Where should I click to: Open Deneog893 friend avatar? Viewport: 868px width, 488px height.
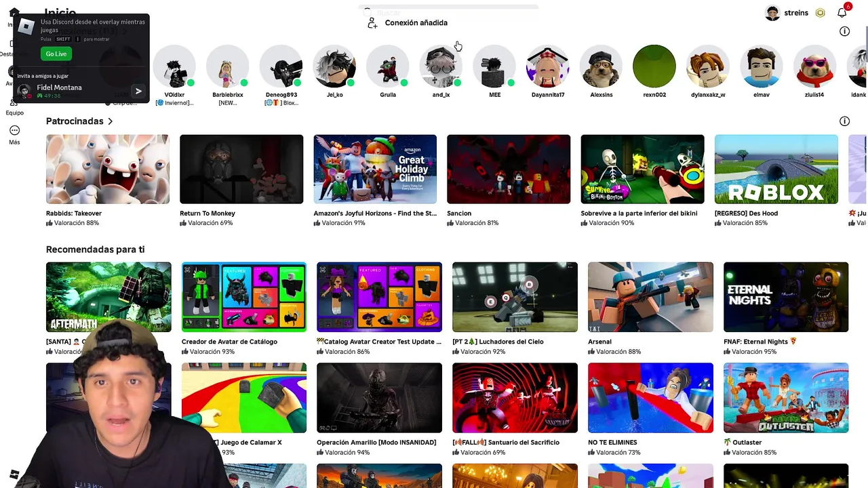tap(281, 66)
